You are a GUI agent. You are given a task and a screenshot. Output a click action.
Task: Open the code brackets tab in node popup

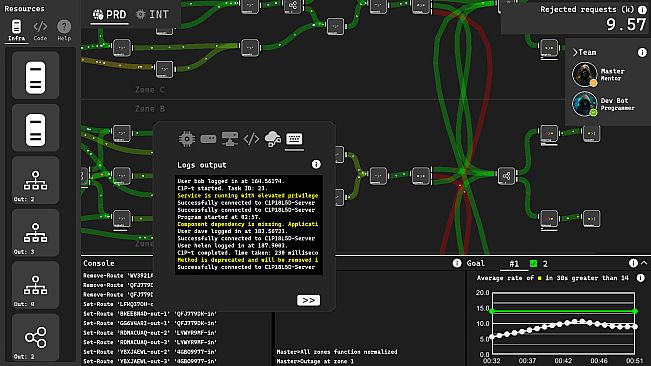251,139
